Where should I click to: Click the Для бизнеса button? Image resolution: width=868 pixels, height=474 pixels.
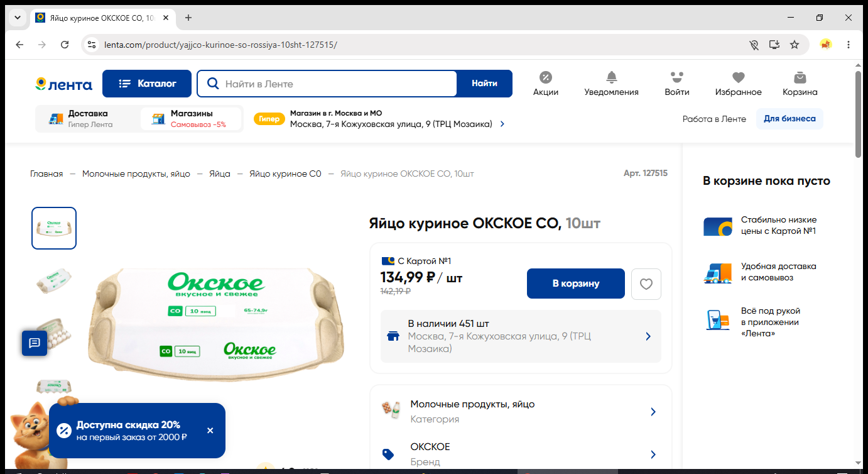tap(789, 119)
